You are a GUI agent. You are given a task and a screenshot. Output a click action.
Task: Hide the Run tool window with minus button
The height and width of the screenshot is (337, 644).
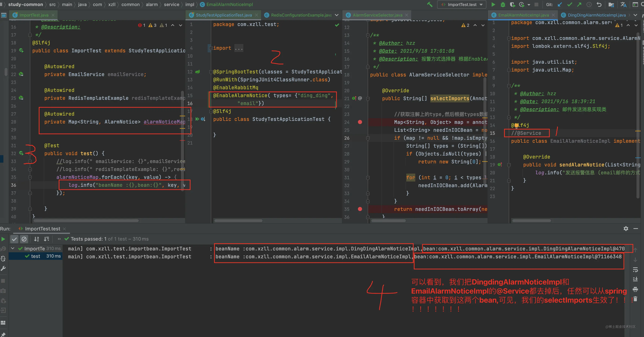pyautogui.click(x=636, y=229)
